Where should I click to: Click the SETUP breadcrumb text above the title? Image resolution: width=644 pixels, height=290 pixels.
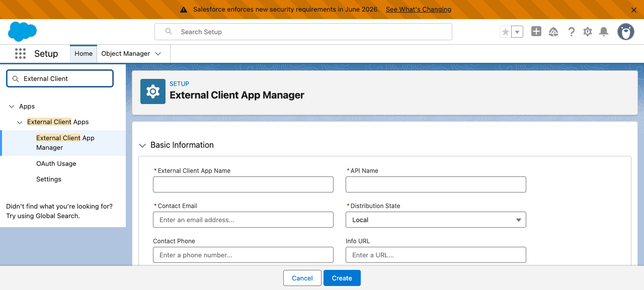pos(180,84)
